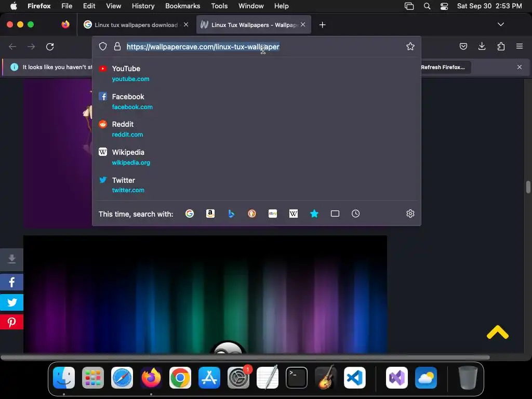Search with DuckDuckGo one-off engine icon
This screenshot has height=399, width=532.
tap(252, 214)
